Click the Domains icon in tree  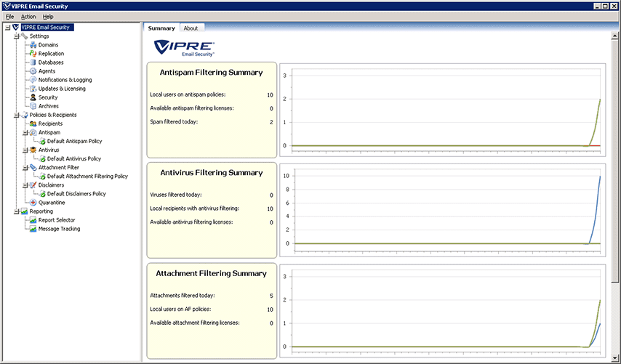33,45
